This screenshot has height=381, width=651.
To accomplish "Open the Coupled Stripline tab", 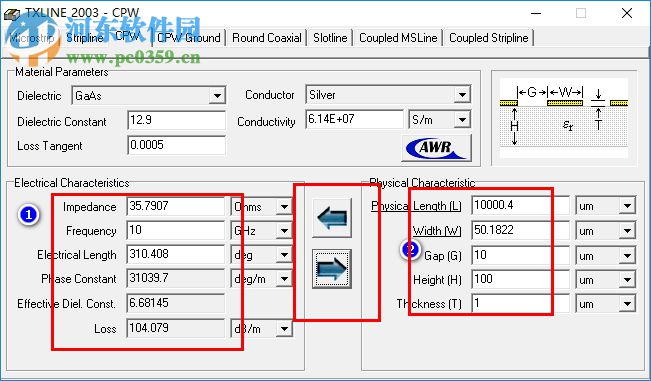I will [489, 38].
